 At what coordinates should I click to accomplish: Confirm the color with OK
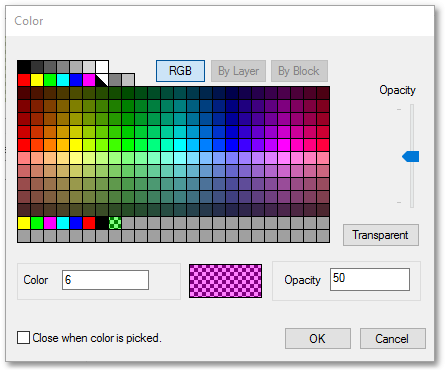(x=317, y=339)
